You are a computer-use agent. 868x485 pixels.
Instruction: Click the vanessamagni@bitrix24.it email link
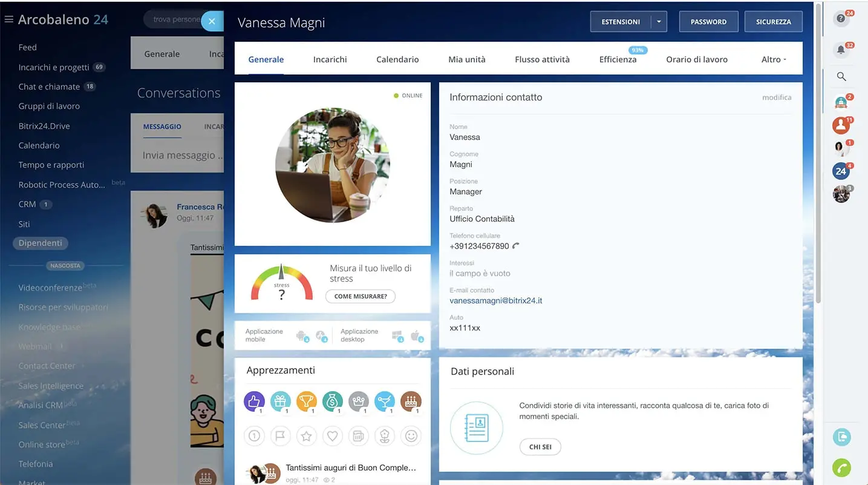496,300
